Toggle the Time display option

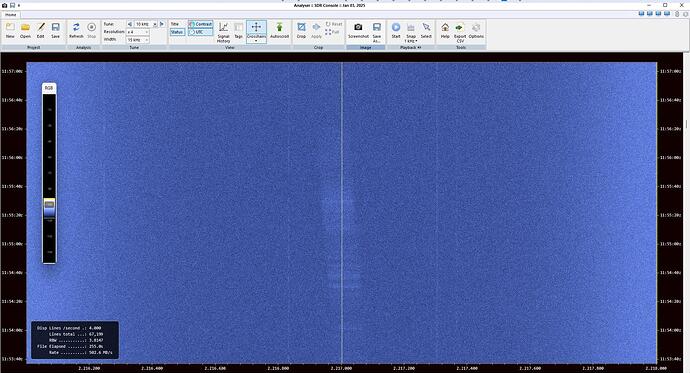tap(175, 24)
